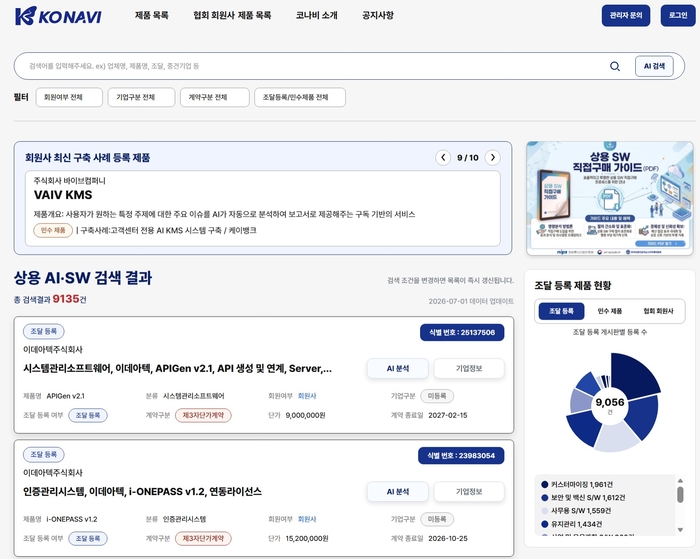The width and height of the screenshot is (700, 559).
Task: Select the 조달 등록 chart tab
Action: click(x=561, y=311)
